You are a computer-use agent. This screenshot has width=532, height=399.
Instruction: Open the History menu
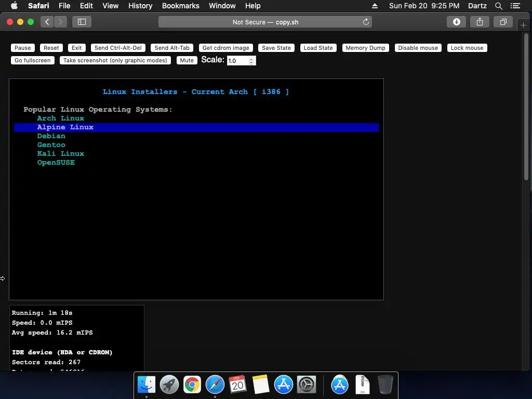pyautogui.click(x=140, y=6)
